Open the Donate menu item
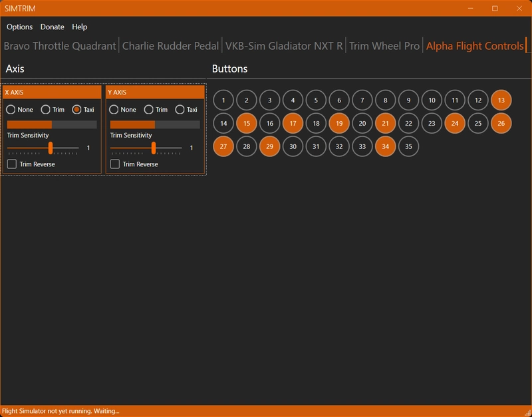 (x=51, y=27)
